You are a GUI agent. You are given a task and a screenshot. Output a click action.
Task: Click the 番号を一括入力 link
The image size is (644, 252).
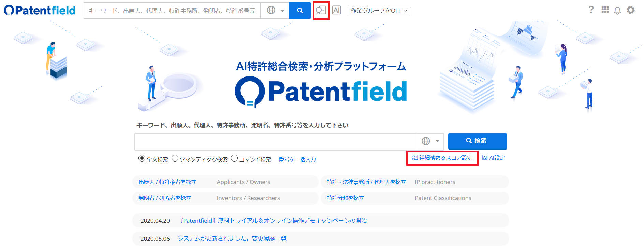coord(297,159)
